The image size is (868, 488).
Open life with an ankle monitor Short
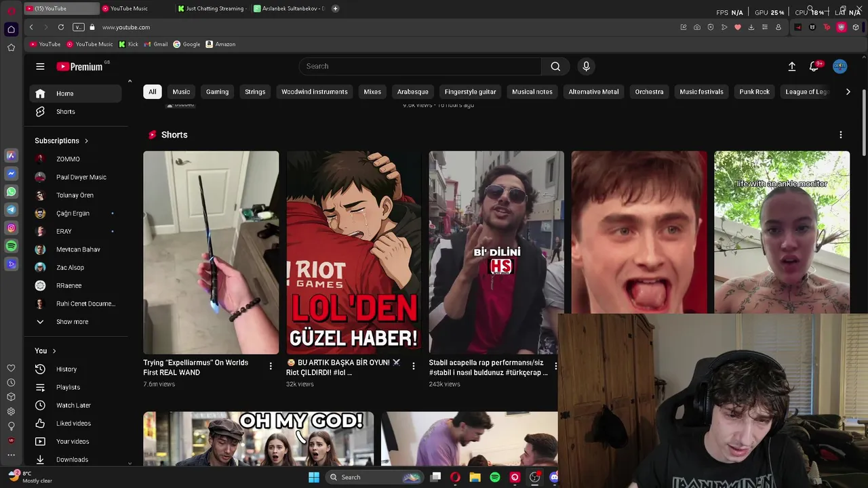[x=782, y=232]
